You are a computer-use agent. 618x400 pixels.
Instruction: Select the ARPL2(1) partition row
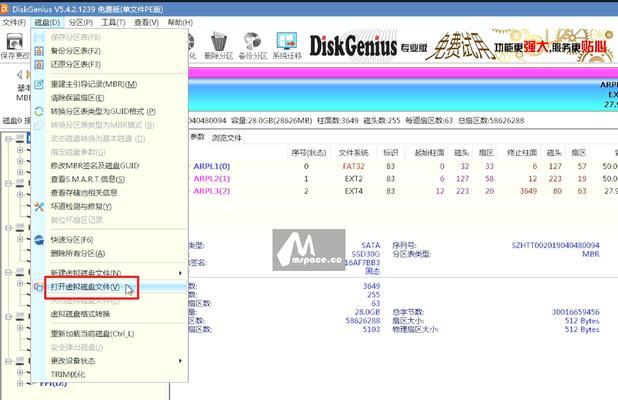[402, 179]
